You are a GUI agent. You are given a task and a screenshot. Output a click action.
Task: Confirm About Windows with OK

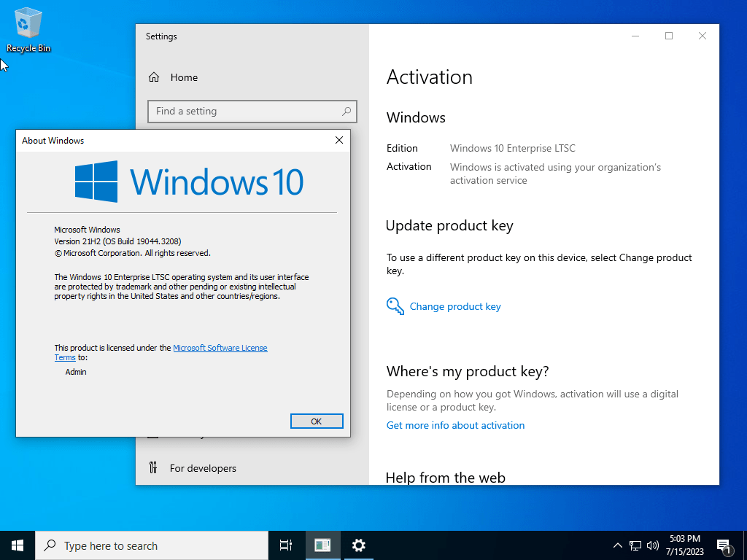point(317,421)
